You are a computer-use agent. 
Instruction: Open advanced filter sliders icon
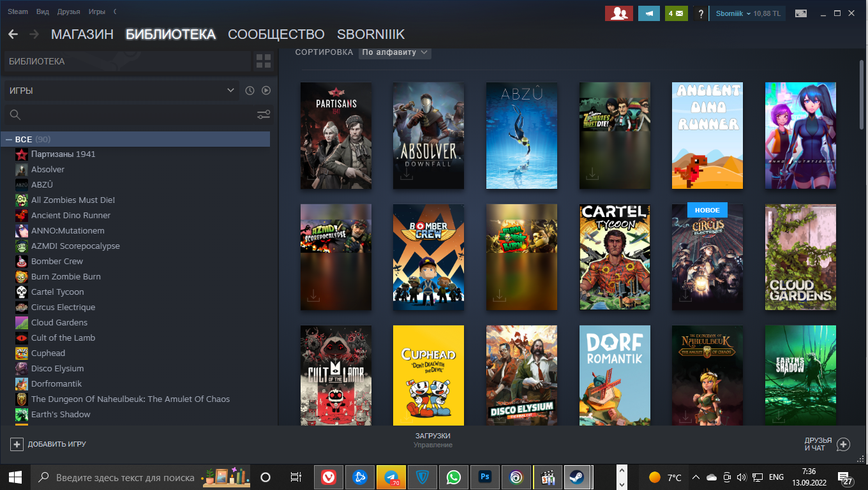point(264,114)
